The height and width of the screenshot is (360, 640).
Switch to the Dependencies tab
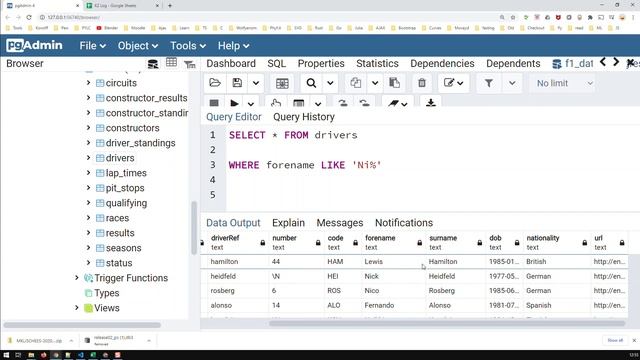coord(442,64)
